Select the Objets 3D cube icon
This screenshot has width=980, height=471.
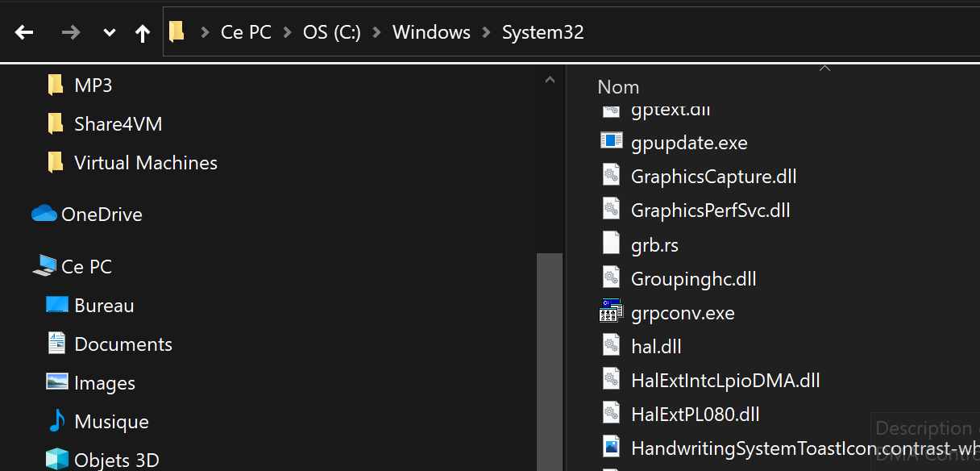pyautogui.click(x=57, y=460)
